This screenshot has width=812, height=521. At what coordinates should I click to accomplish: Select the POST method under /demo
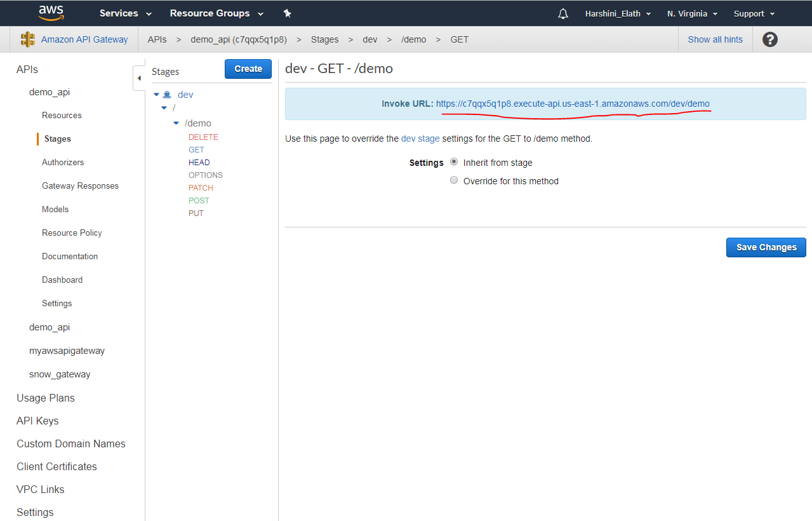(x=199, y=200)
